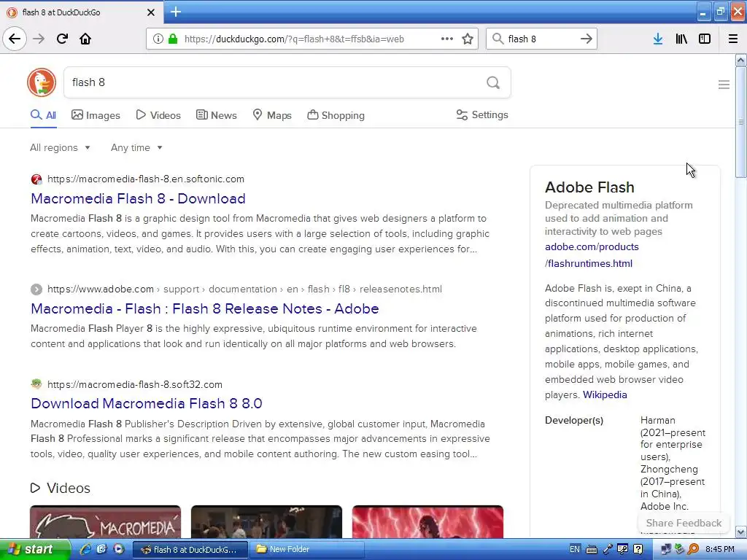Expand the 'Any time' filter dropdown
Viewport: 747px width, 560px height.
(x=136, y=147)
